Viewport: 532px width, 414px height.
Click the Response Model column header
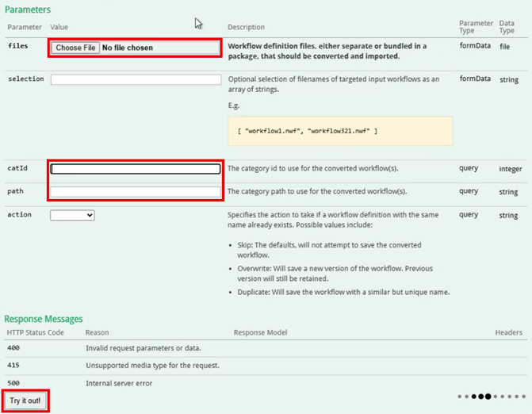tap(262, 332)
